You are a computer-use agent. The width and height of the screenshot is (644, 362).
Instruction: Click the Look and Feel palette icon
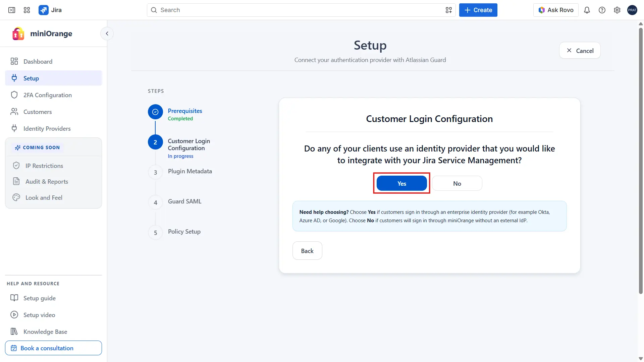(16, 197)
